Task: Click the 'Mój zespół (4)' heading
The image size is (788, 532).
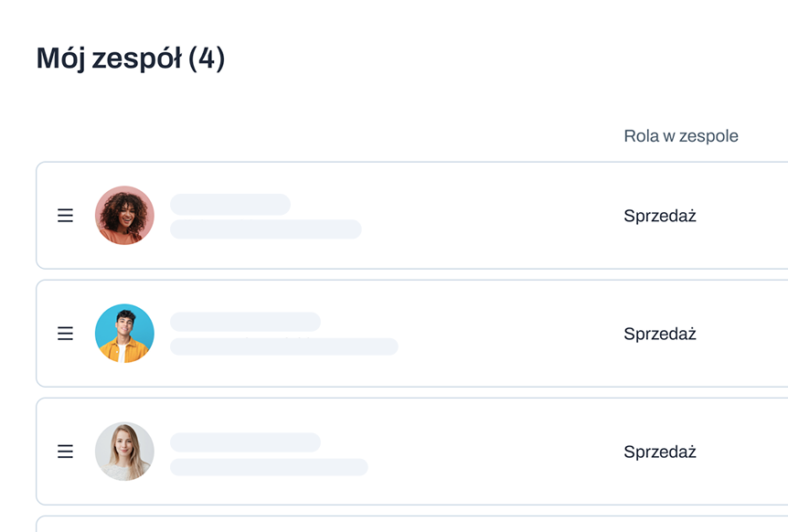Action: [131, 59]
